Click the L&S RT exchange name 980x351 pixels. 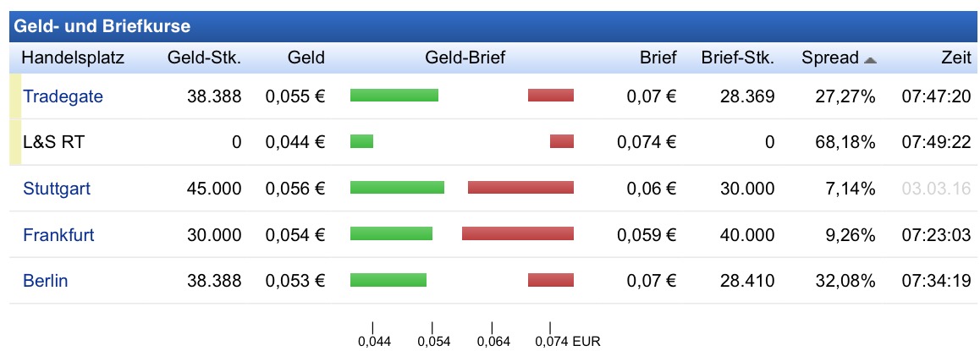53,142
